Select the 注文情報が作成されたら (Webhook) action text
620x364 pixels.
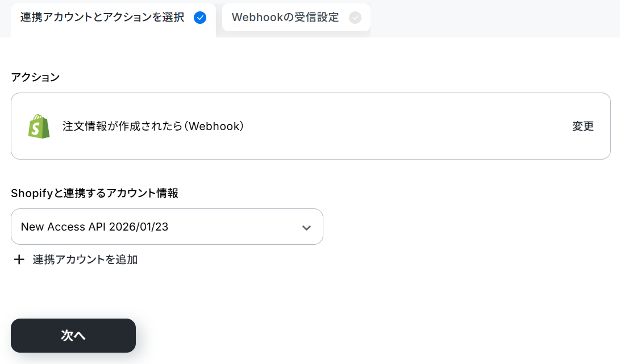click(153, 126)
